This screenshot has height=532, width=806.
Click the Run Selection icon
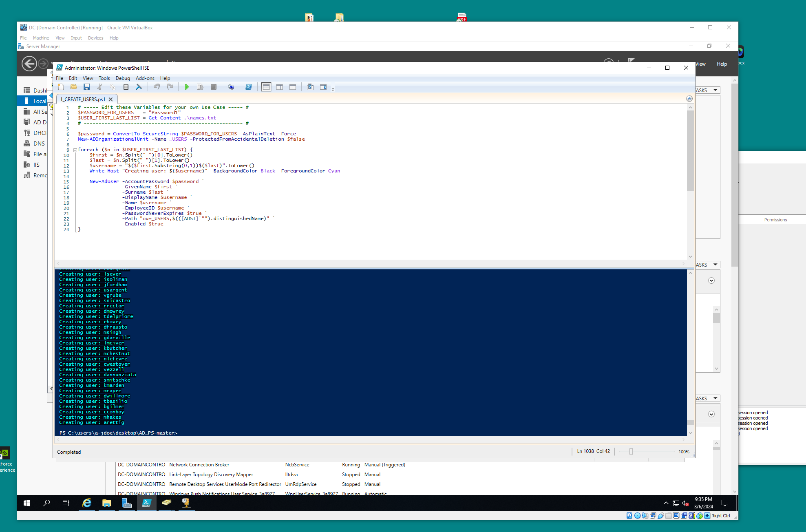[200, 87]
